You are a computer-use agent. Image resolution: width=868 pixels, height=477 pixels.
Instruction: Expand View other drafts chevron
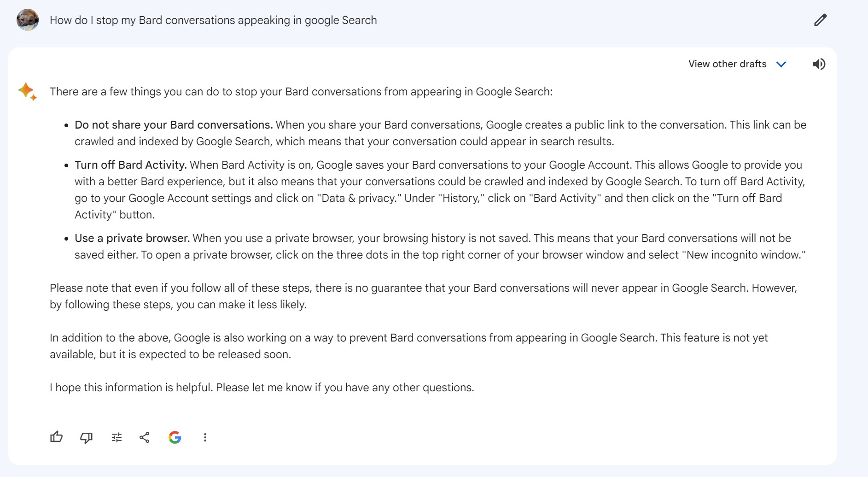781,64
